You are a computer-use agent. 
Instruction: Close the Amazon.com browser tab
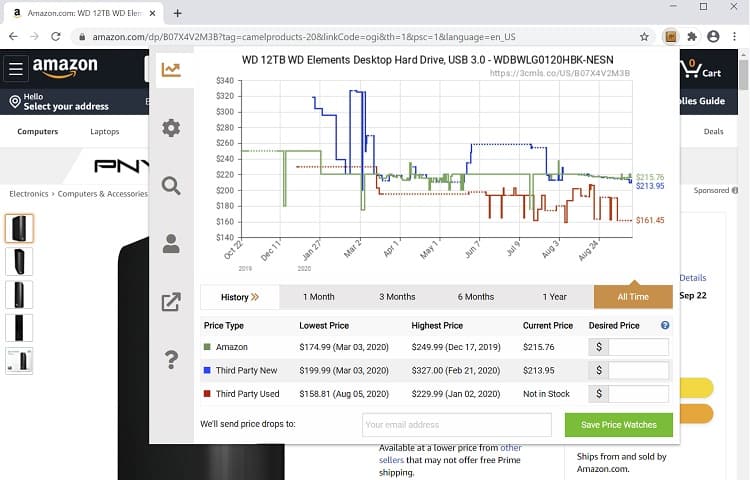152,13
